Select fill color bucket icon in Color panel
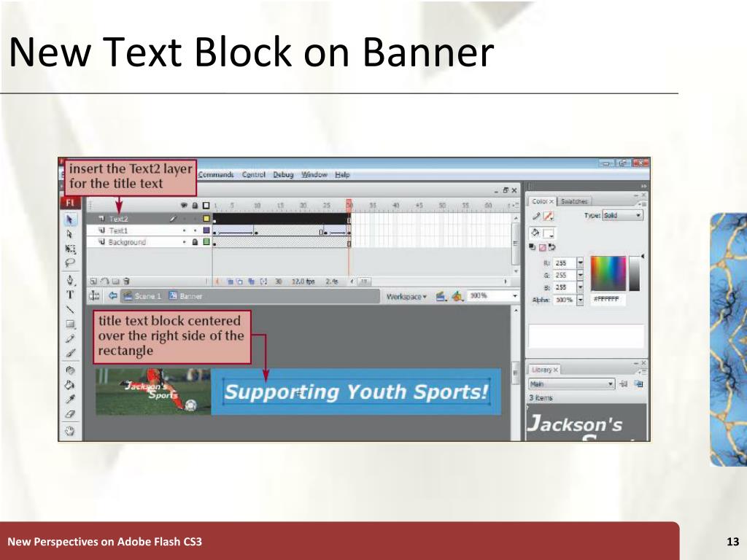This screenshot has width=747, height=560. [x=535, y=233]
